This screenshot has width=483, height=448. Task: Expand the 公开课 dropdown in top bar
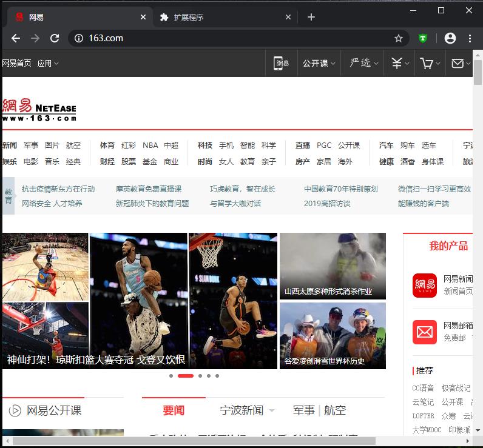319,64
